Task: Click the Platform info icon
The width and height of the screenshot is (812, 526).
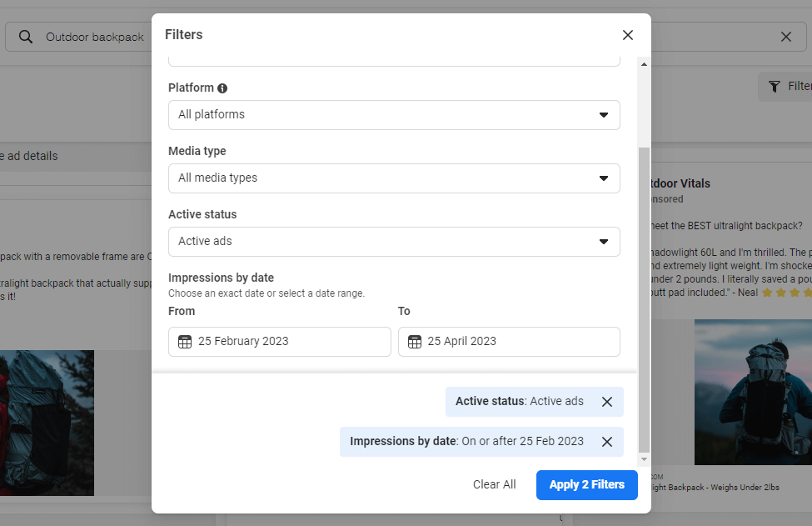Action: click(x=222, y=88)
